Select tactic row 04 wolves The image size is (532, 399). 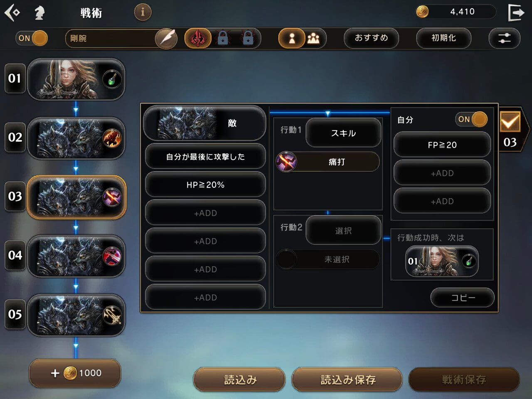click(76, 256)
